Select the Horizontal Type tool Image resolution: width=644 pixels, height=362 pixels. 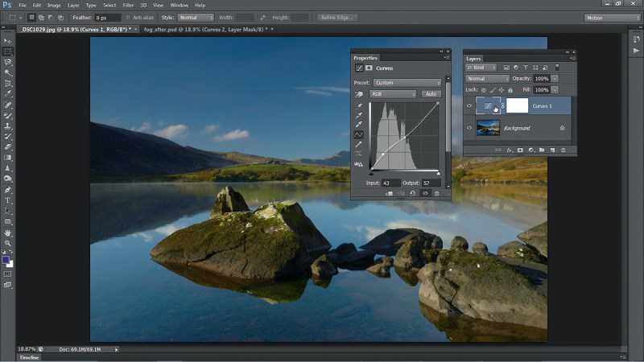coord(8,200)
